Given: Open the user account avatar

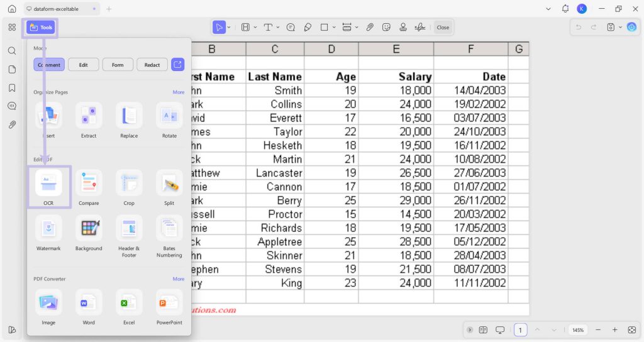Looking at the screenshot, I should pyautogui.click(x=582, y=9).
